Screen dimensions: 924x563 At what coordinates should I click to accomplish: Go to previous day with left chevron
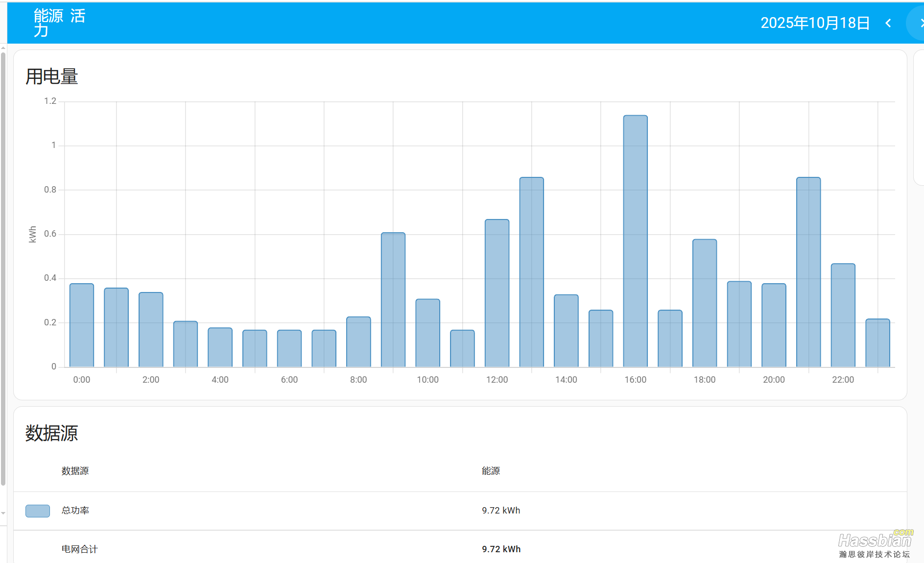tap(888, 23)
